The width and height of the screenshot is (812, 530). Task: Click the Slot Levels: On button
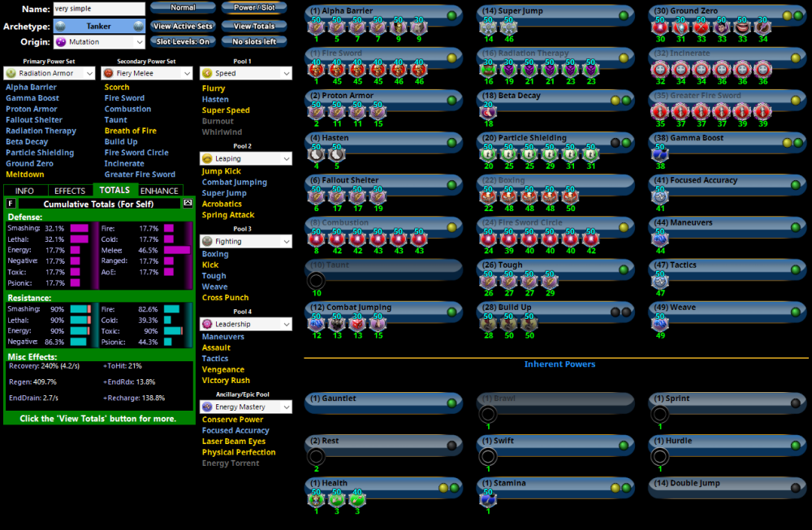pos(183,41)
